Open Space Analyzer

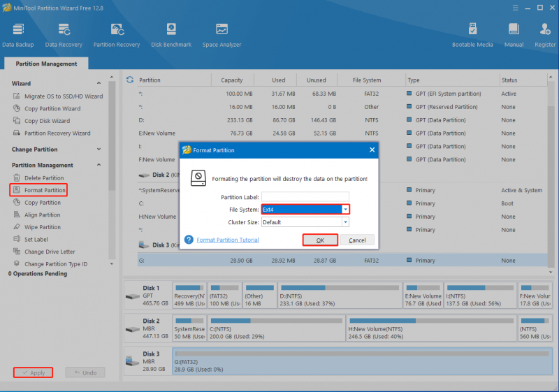click(x=222, y=35)
